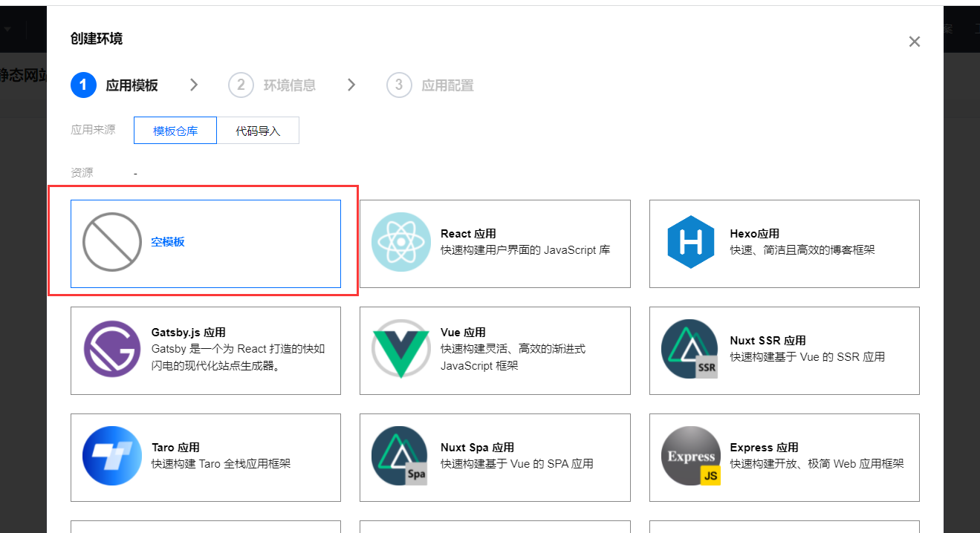This screenshot has width=980, height=533.
Task: Click the Express 应用 title text
Action: point(764,448)
